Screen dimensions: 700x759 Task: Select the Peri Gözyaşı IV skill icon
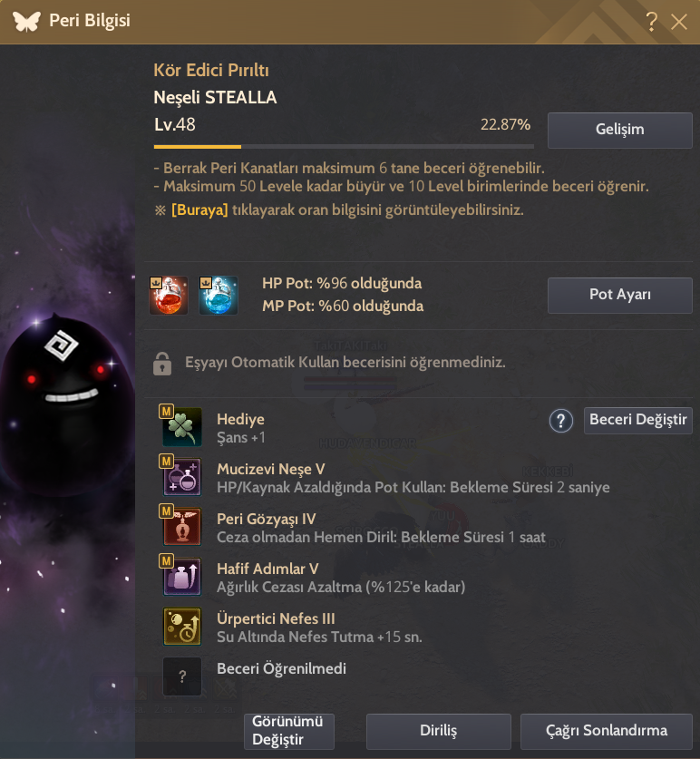pyautogui.click(x=182, y=526)
